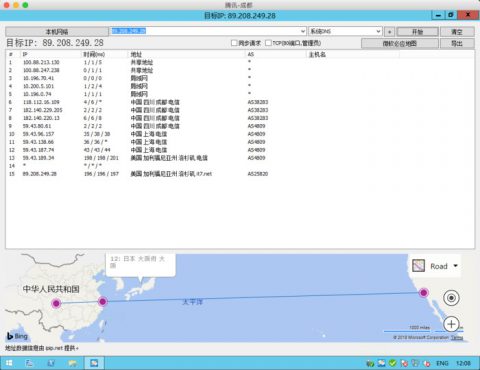Enable the 同步请求 checkbox
The height and width of the screenshot is (370, 480).
click(x=234, y=43)
